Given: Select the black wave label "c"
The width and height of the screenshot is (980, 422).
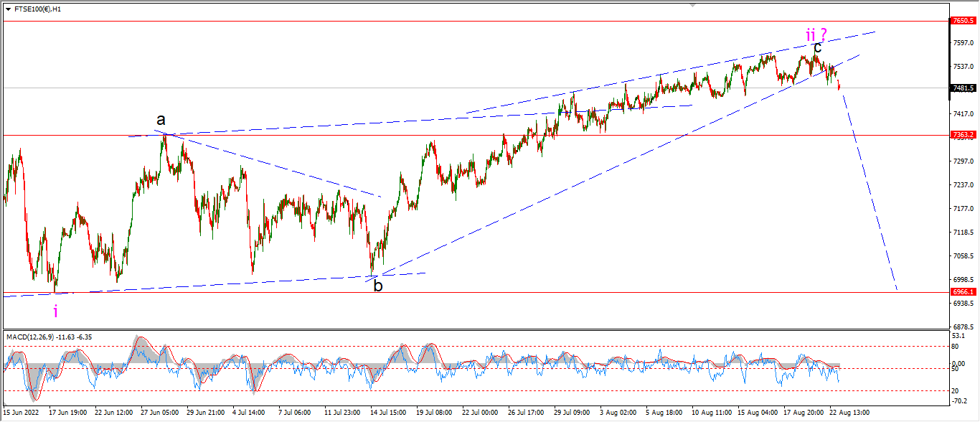Looking at the screenshot, I should coord(818,48).
